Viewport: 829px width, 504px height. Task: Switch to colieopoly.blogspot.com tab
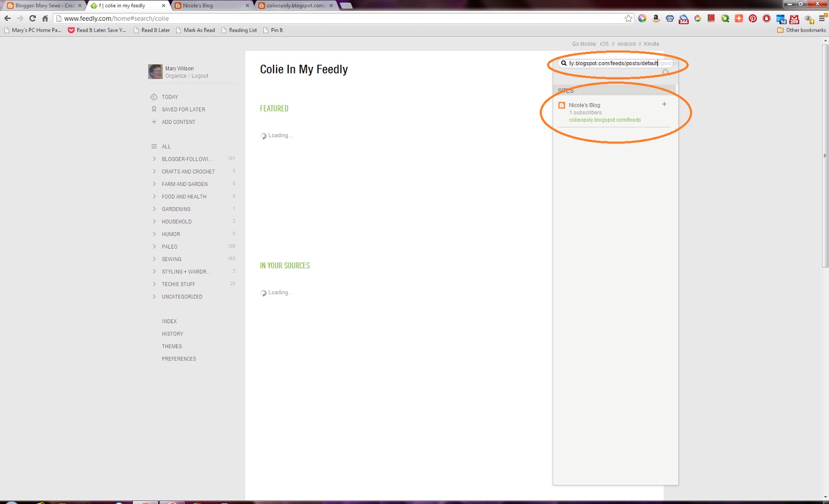pos(295,6)
